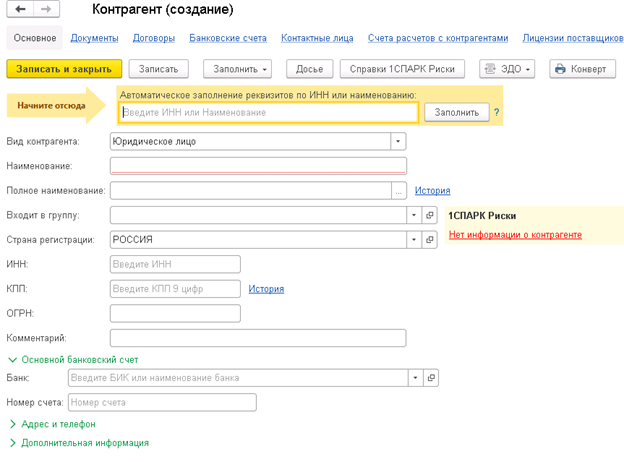Click into the Входит в группу field
The height and width of the screenshot is (462, 624).
coord(258,215)
